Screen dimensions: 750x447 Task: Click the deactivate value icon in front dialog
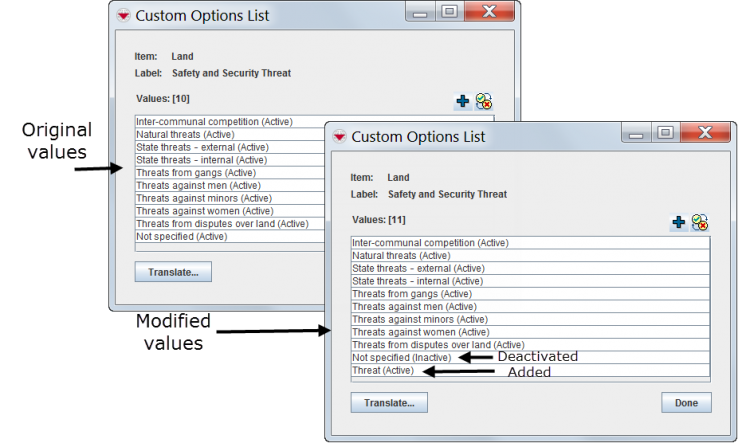(700, 222)
